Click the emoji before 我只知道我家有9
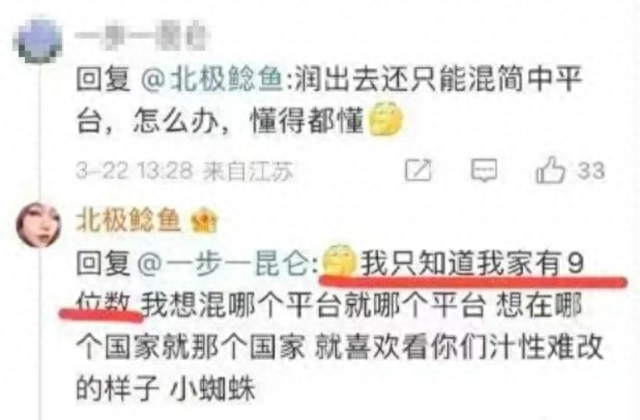 (339, 260)
